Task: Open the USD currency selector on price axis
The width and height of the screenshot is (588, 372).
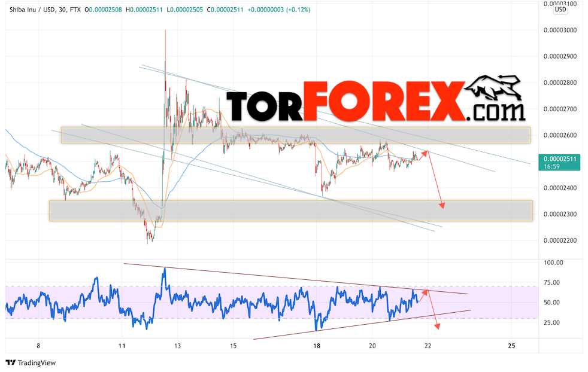Action: [560, 10]
